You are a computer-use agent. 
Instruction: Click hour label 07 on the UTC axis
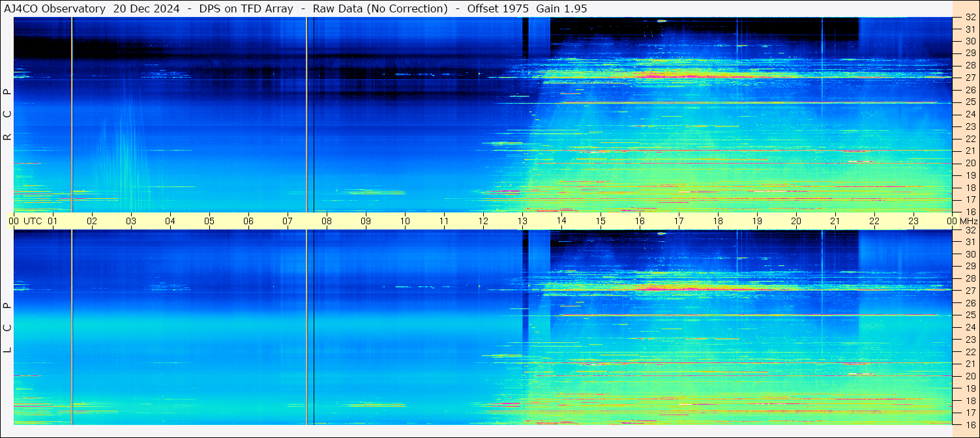288,221
